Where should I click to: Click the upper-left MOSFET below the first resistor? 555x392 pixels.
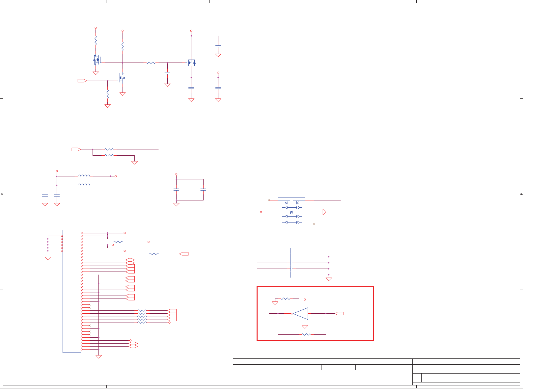point(97,60)
